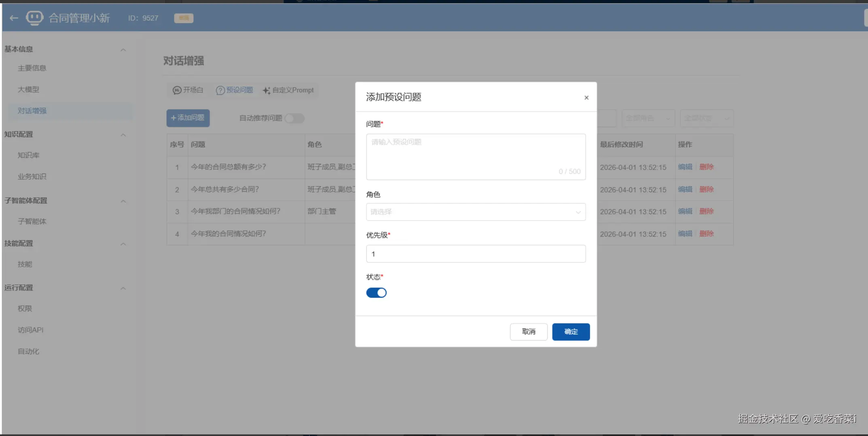This screenshot has height=436, width=868.
Task: Click the 问题 column header
Action: tap(198, 144)
